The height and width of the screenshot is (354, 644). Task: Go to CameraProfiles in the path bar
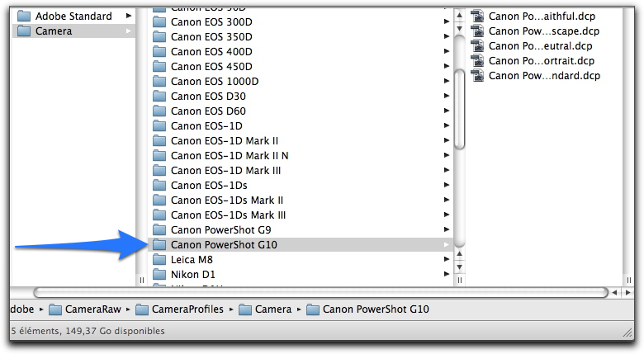click(179, 309)
